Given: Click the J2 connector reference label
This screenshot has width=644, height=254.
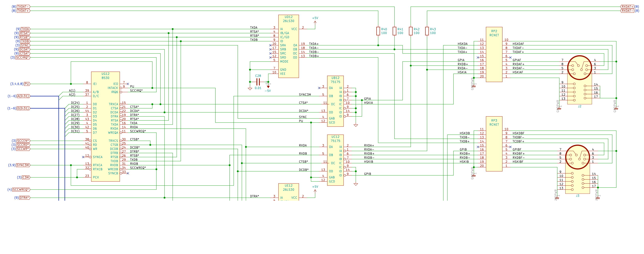Looking at the screenshot, I should 579,106.
